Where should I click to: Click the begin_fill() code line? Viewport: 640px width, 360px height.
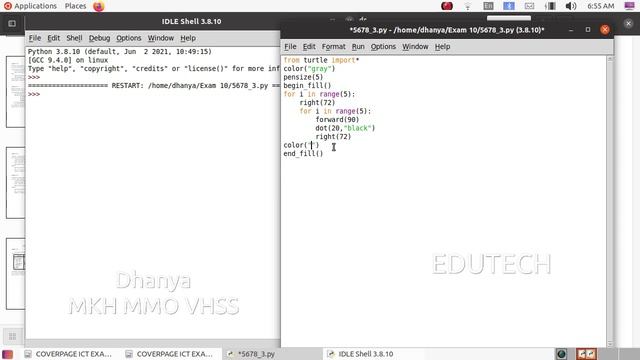pos(307,86)
